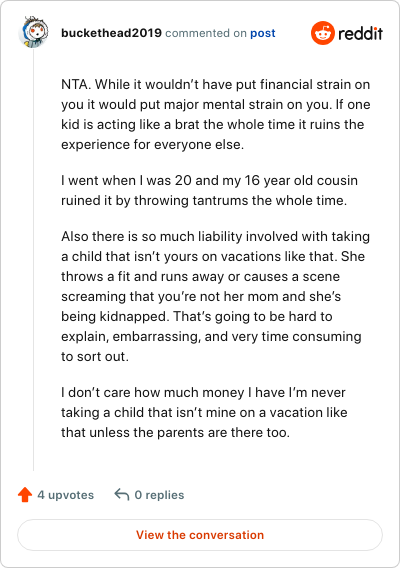Click the orange Reddit Snoo logo icon
The image size is (400, 568).
pyautogui.click(x=322, y=33)
